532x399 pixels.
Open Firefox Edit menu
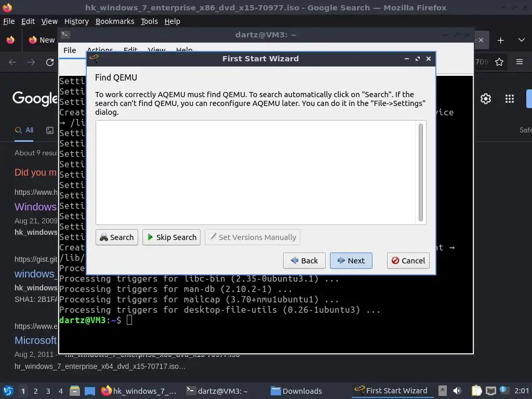pos(28,21)
